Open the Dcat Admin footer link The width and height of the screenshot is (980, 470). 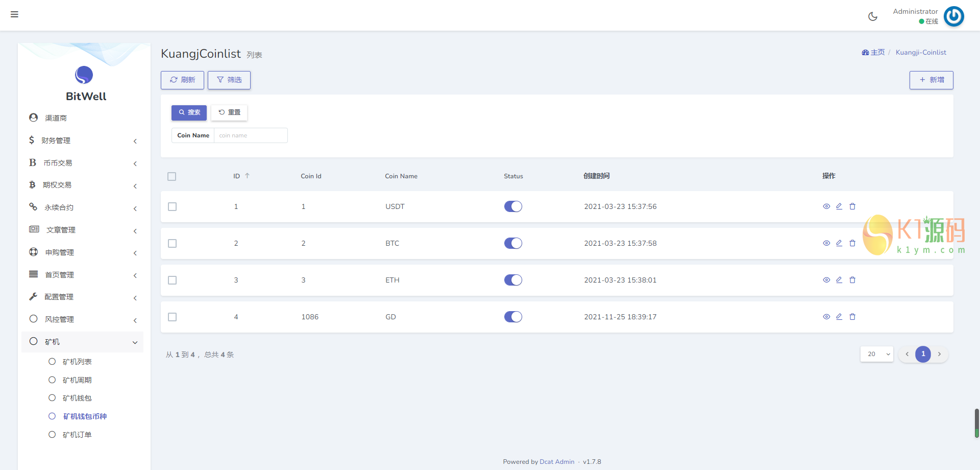(557, 462)
